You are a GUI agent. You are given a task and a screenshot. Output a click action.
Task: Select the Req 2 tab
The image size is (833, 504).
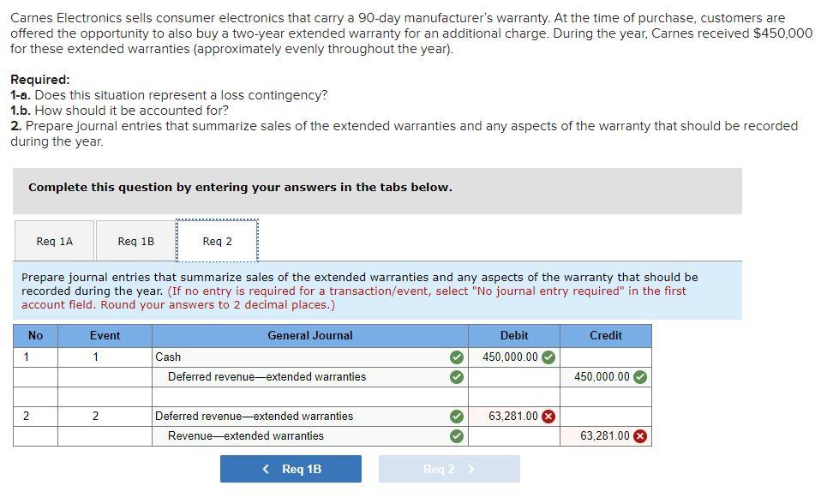(x=218, y=241)
